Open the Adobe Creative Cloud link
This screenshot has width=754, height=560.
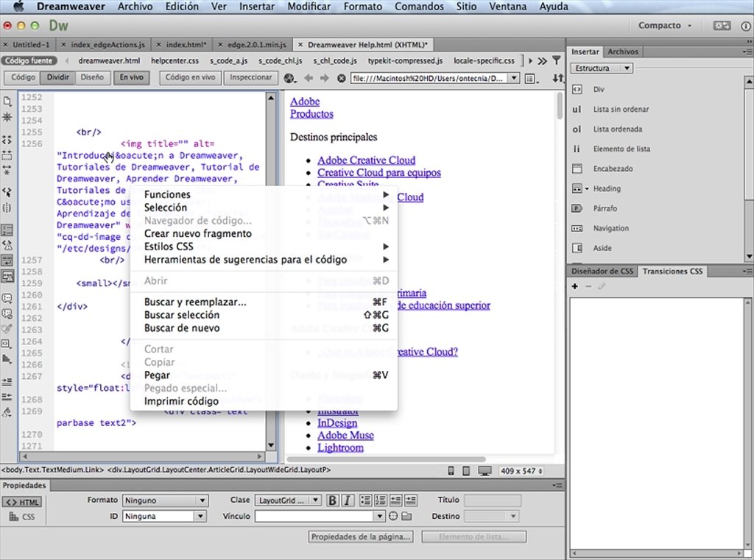[366, 160]
